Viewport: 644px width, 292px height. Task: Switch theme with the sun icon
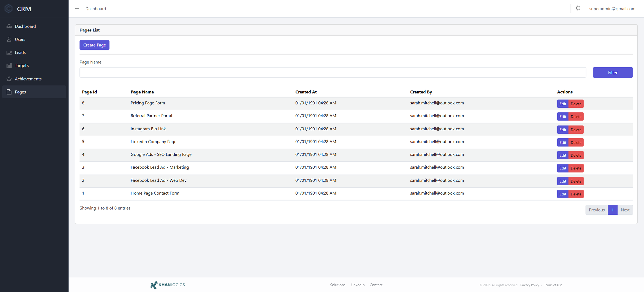[x=578, y=8]
